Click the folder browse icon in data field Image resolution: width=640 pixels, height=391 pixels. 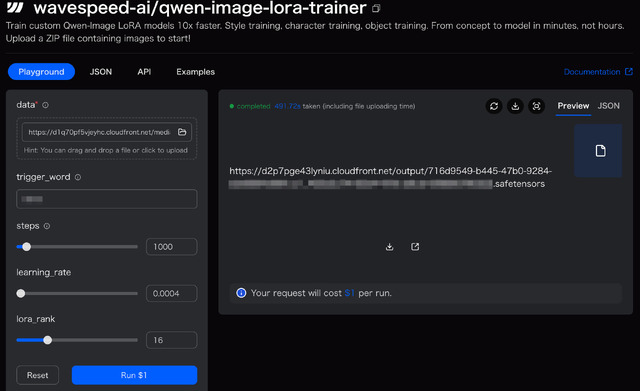coord(182,132)
